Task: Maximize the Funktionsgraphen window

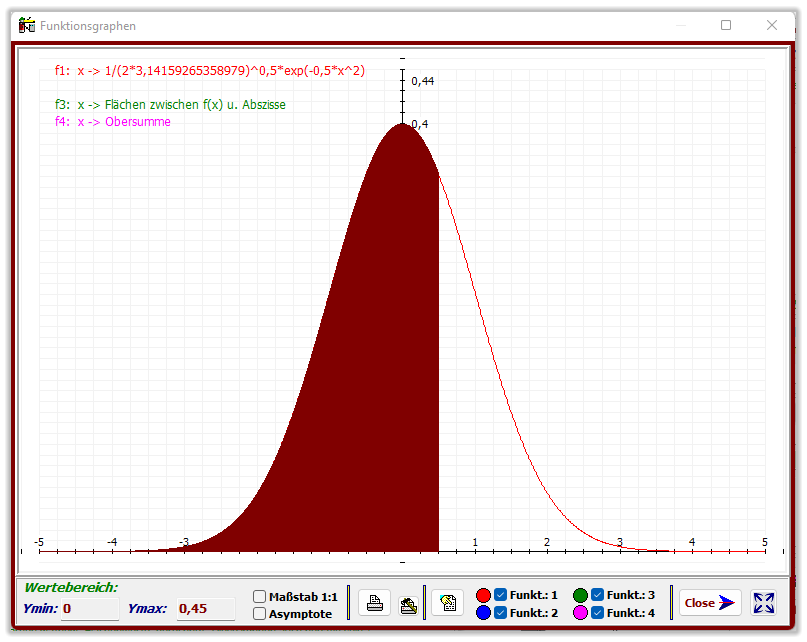Action: coord(726,26)
